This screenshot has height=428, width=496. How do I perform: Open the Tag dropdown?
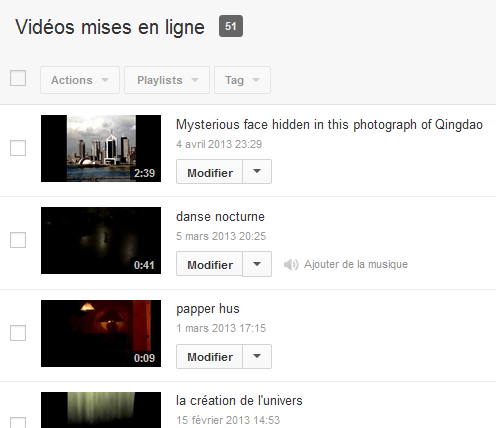point(242,80)
